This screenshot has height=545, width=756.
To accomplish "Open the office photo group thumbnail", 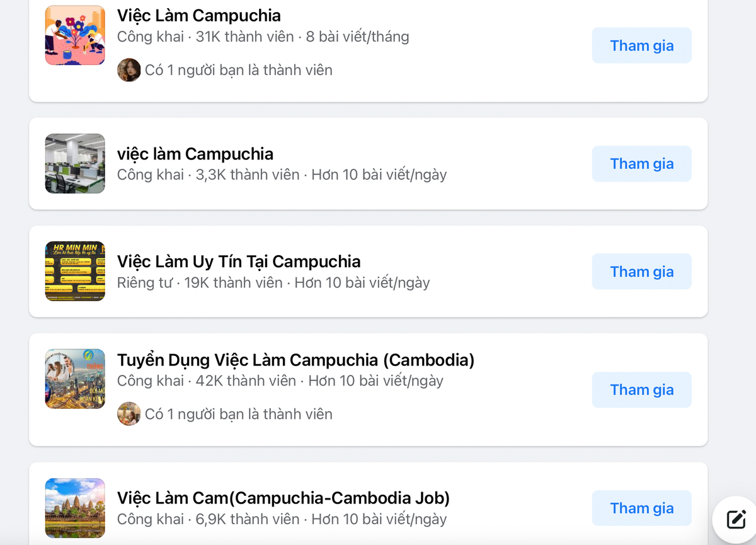I will [75, 163].
